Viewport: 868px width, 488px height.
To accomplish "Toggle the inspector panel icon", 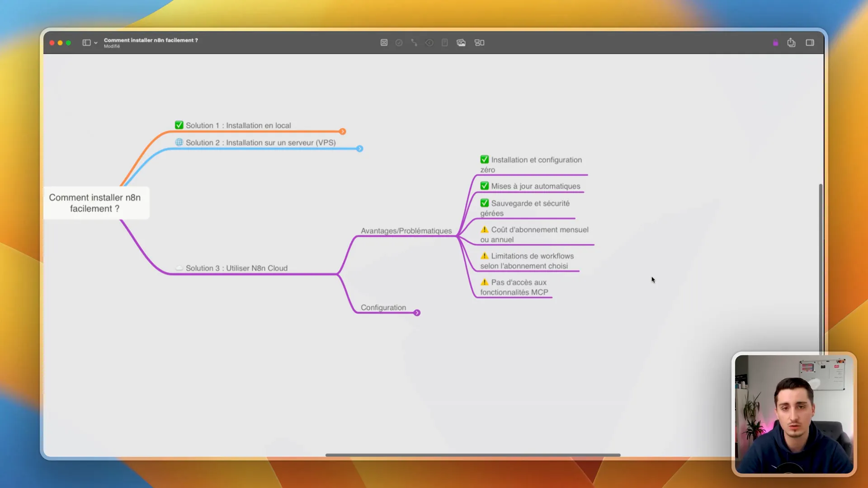I will click(810, 42).
